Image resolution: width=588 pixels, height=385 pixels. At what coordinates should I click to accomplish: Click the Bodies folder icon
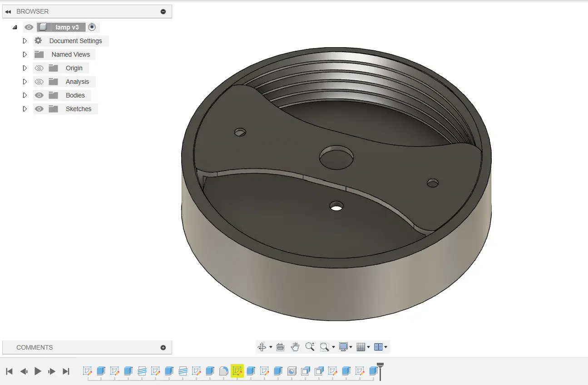54,95
